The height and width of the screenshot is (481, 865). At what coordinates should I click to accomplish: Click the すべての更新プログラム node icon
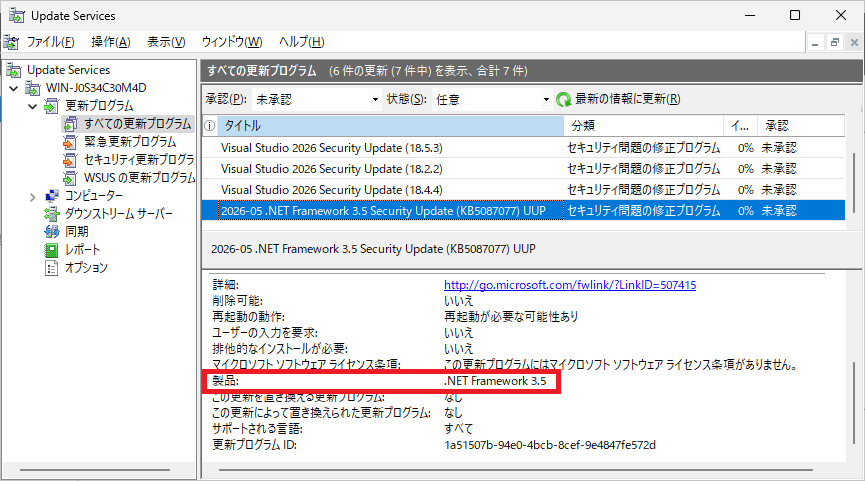click(70, 124)
